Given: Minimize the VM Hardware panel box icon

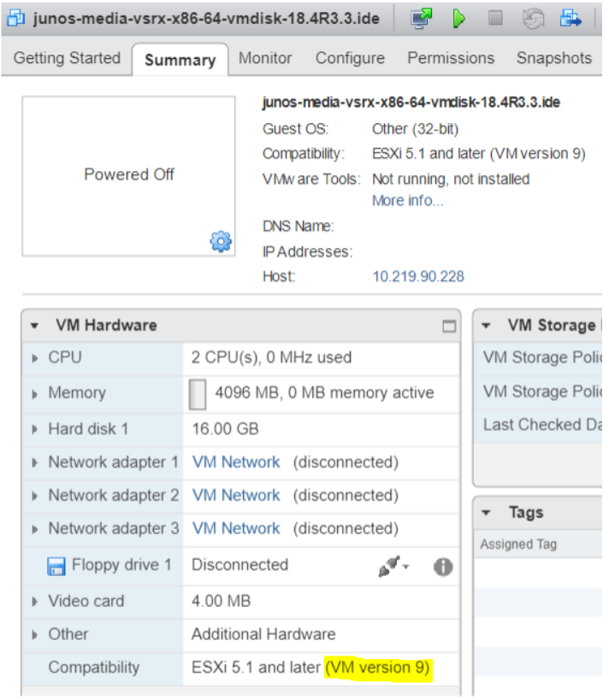Looking at the screenshot, I should click(449, 326).
